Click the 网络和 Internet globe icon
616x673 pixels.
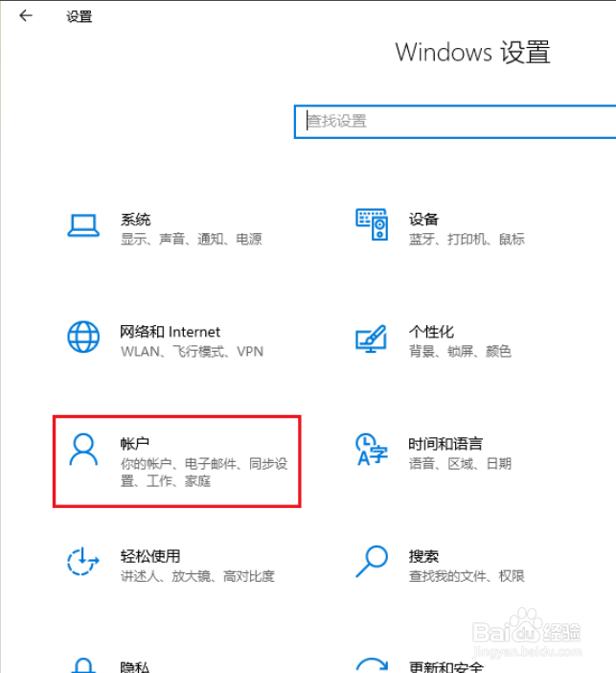pos(83,336)
